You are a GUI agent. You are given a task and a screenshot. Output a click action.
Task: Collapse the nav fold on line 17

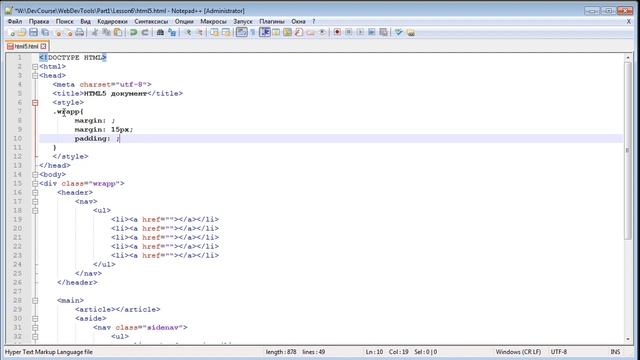coord(35,202)
